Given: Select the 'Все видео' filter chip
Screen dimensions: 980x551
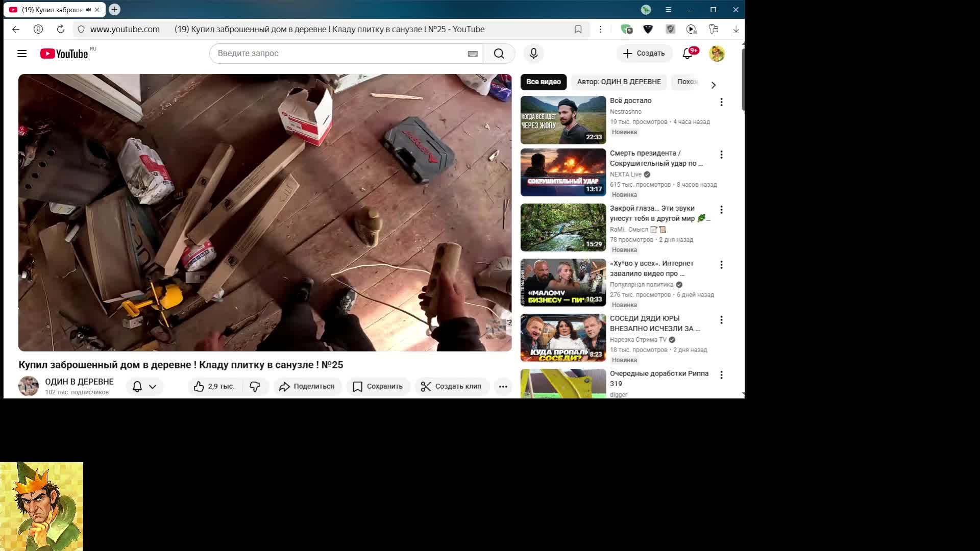Looking at the screenshot, I should (x=543, y=82).
